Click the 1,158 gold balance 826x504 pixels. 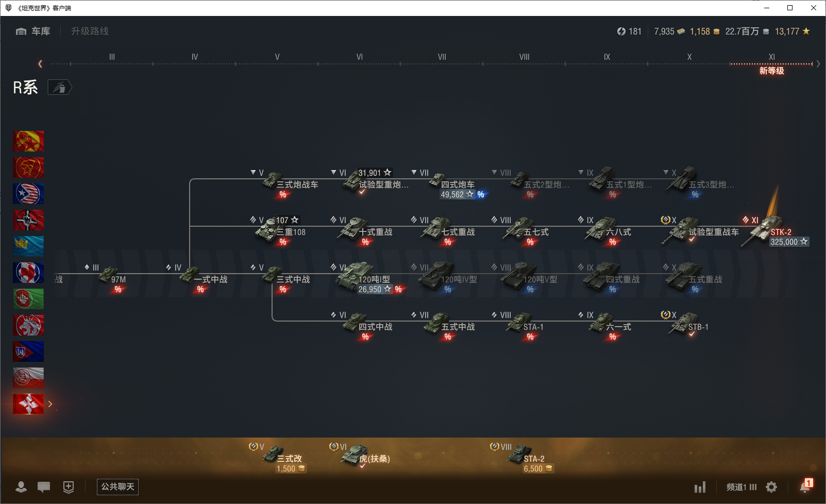point(705,31)
